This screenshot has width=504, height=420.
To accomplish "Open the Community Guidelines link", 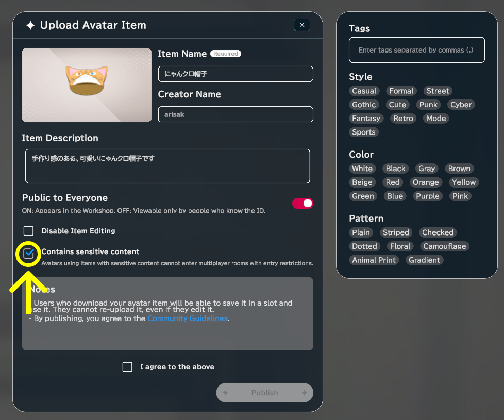I will [x=188, y=318].
